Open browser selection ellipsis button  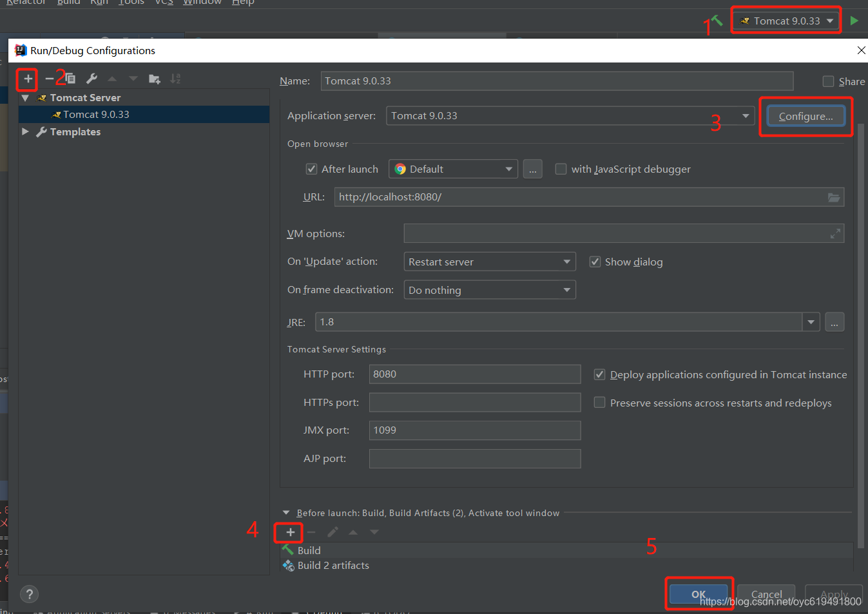coord(533,169)
